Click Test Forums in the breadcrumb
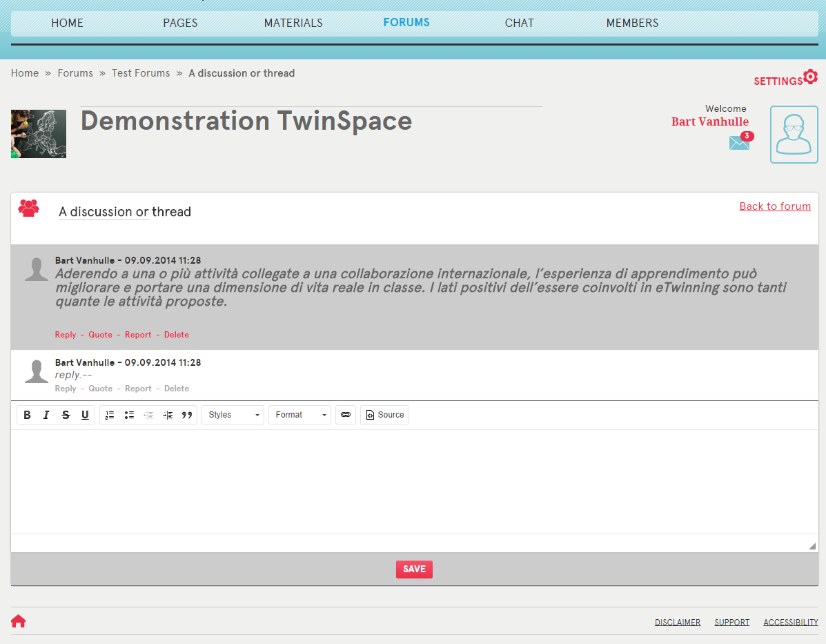This screenshot has height=644, width=826. pos(141,73)
